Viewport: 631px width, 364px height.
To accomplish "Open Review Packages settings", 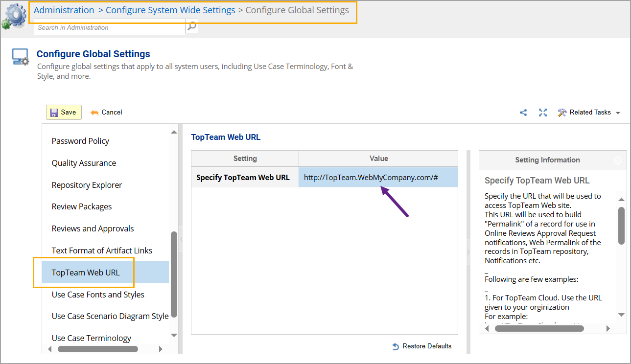I will pos(82,206).
